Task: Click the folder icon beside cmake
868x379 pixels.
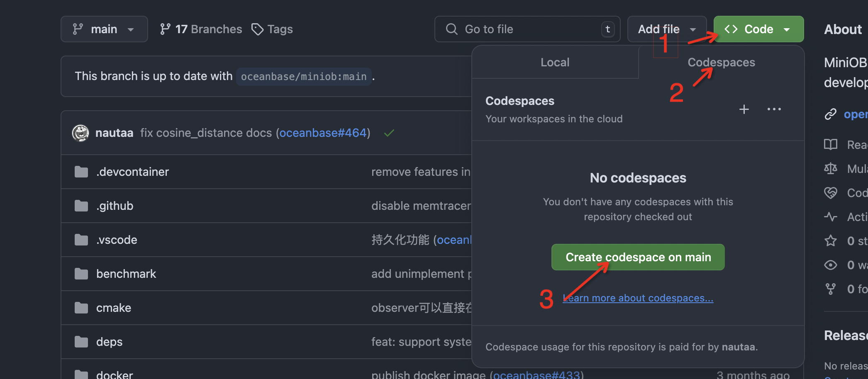Action: tap(81, 308)
